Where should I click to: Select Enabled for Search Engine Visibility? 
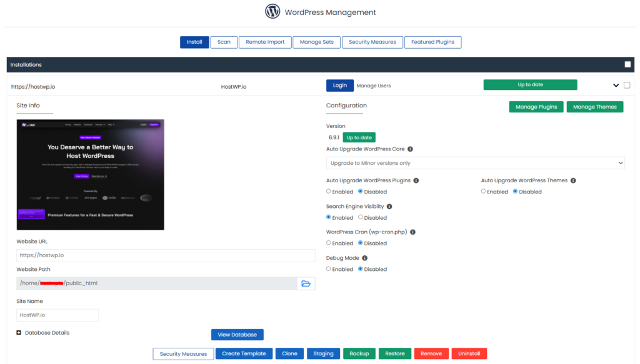click(x=329, y=217)
